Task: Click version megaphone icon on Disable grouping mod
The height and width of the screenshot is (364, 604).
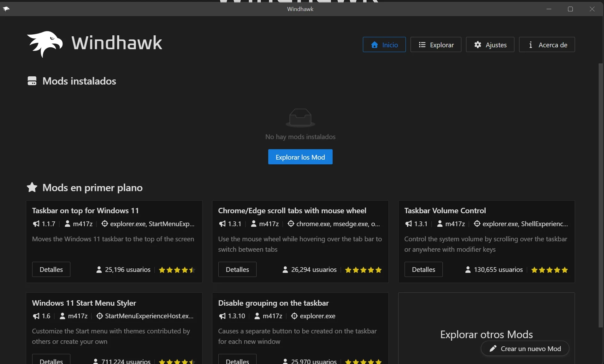Action: point(222,316)
